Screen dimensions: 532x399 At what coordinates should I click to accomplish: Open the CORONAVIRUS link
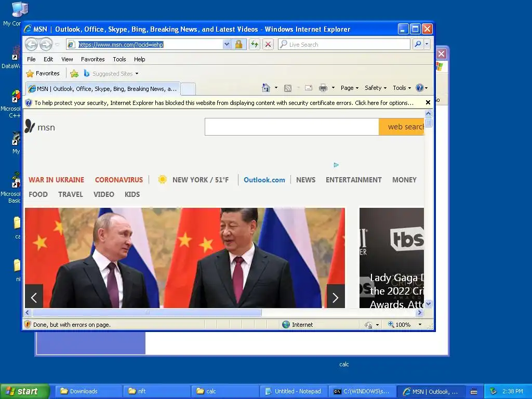point(119,180)
